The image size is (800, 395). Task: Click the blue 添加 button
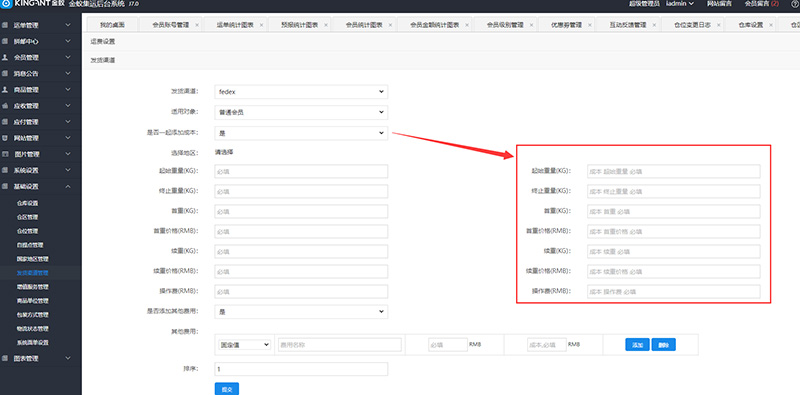(637, 345)
